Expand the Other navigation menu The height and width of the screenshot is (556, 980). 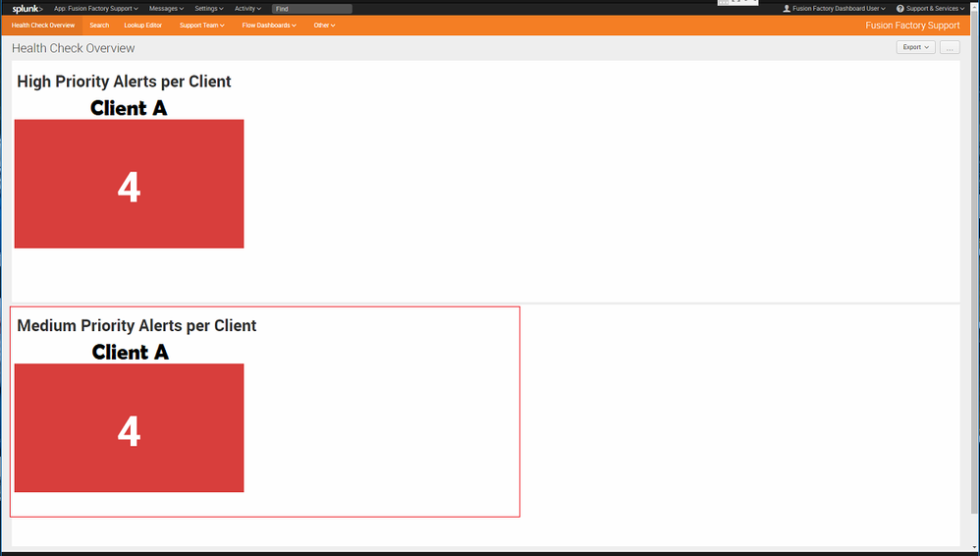tap(324, 25)
